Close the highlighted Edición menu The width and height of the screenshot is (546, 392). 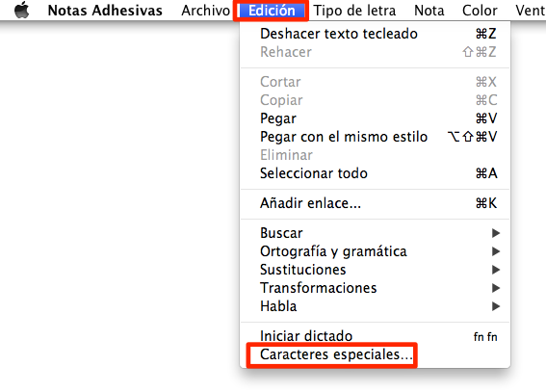click(x=272, y=11)
